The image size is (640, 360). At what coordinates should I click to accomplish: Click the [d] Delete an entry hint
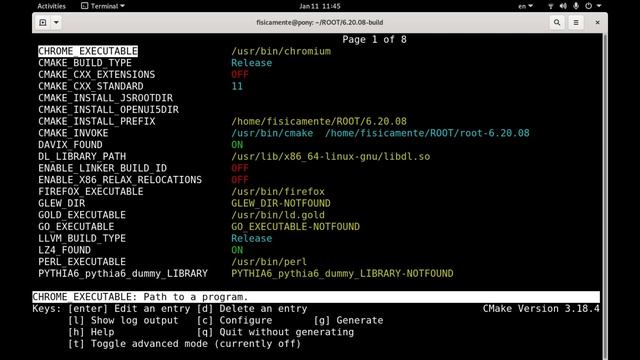pos(252,309)
